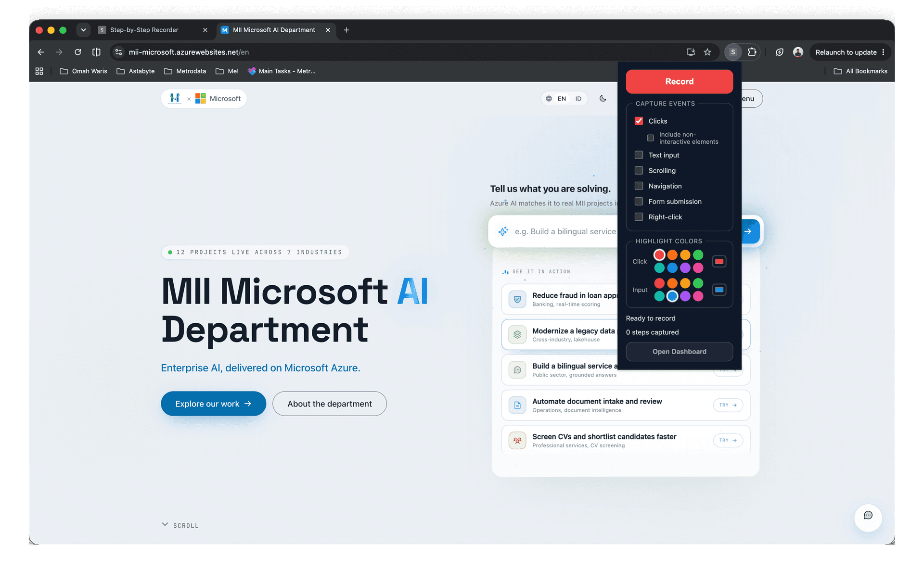924x583 pixels.
Task: Toggle the browser side panel icon
Action: point(96,52)
